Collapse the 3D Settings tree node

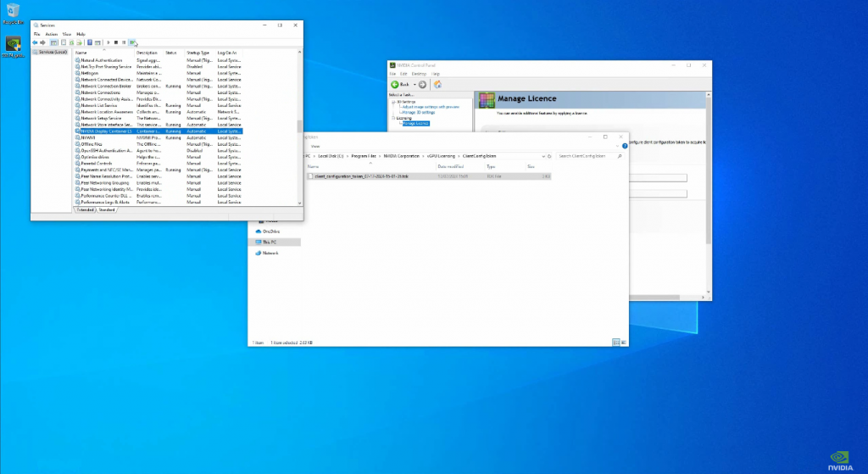[393, 102]
